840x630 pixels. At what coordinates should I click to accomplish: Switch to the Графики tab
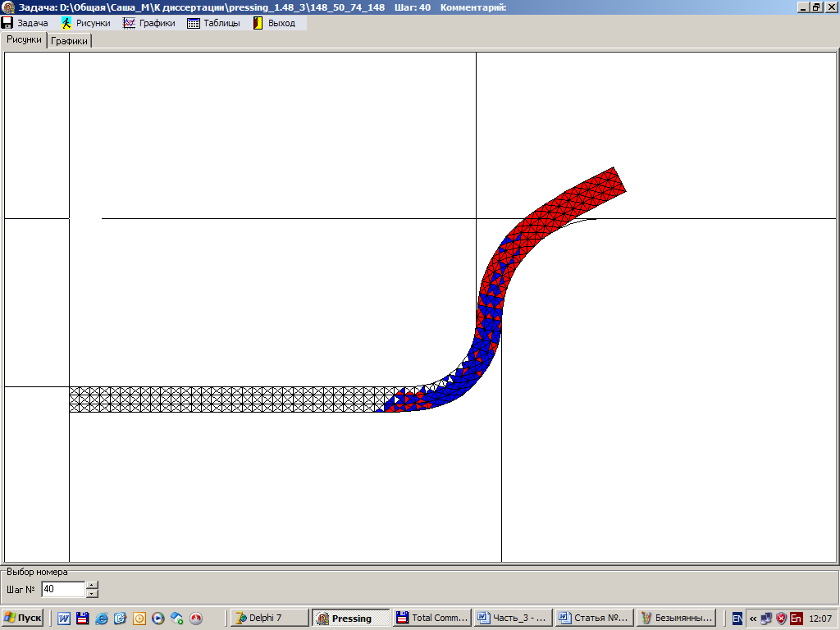click(70, 41)
